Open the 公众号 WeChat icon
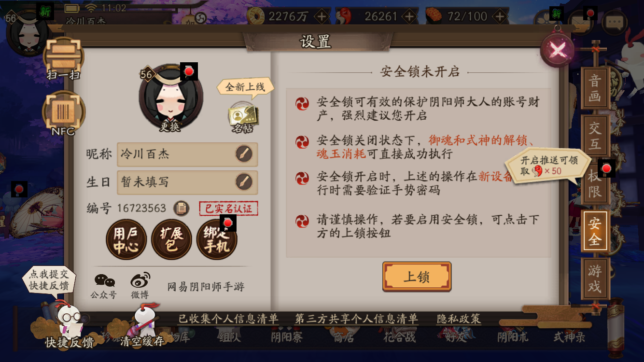Screen dimensions: 644x362 tap(104, 286)
